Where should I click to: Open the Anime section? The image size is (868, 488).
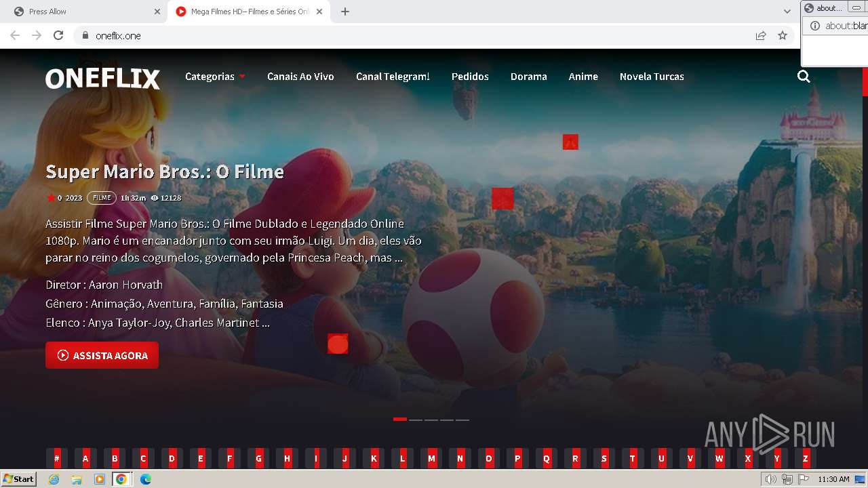click(x=583, y=77)
